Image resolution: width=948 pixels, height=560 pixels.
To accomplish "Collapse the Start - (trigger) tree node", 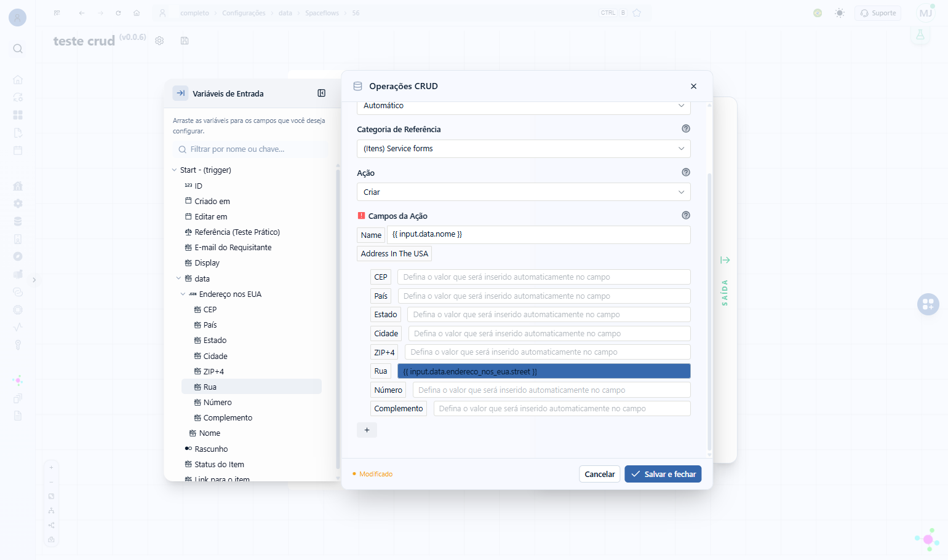I will point(174,170).
